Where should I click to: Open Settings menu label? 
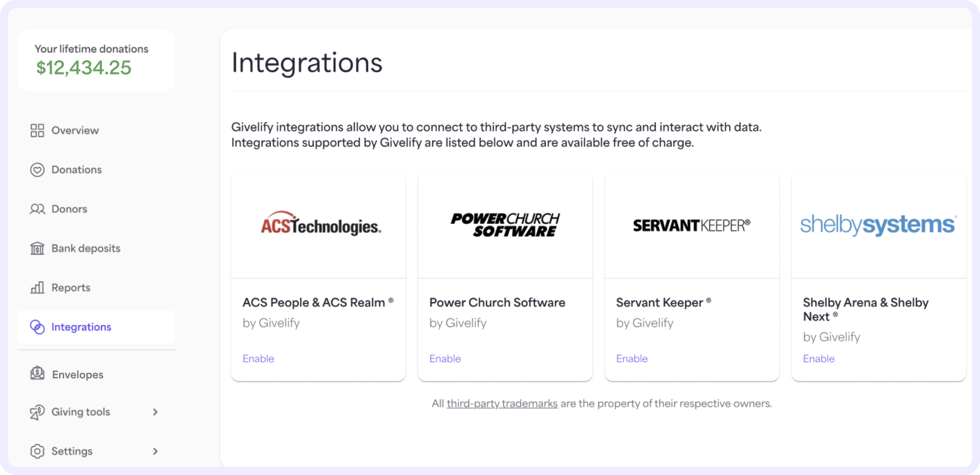pos(72,451)
